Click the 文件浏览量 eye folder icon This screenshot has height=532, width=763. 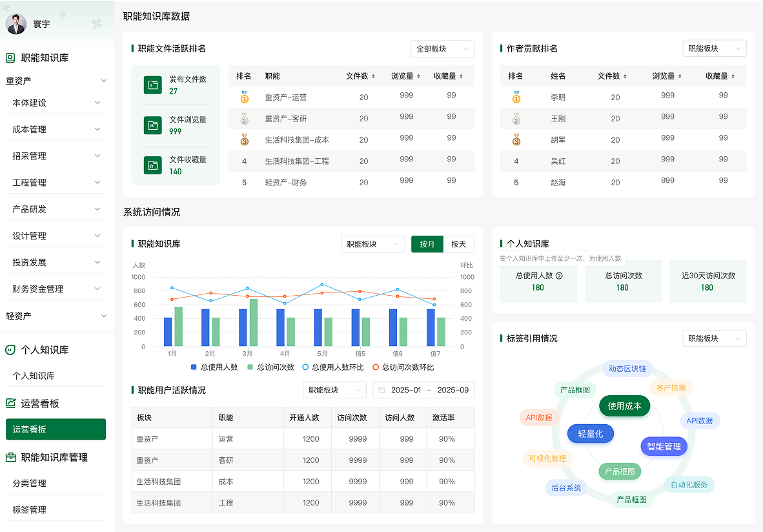pos(153,125)
